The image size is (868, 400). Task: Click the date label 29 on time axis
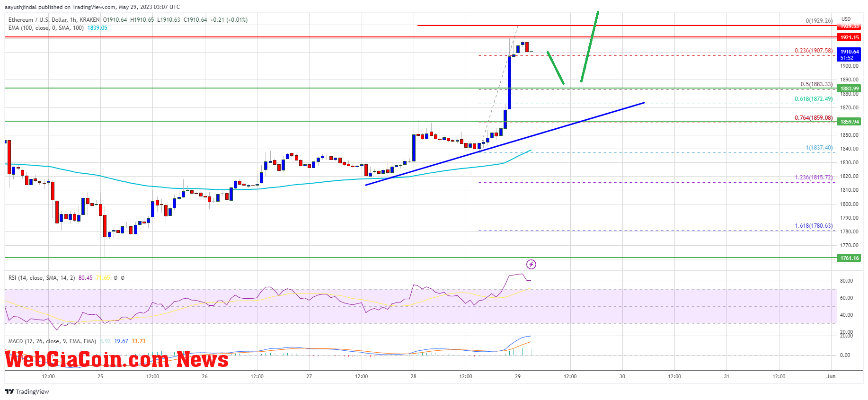tap(518, 377)
